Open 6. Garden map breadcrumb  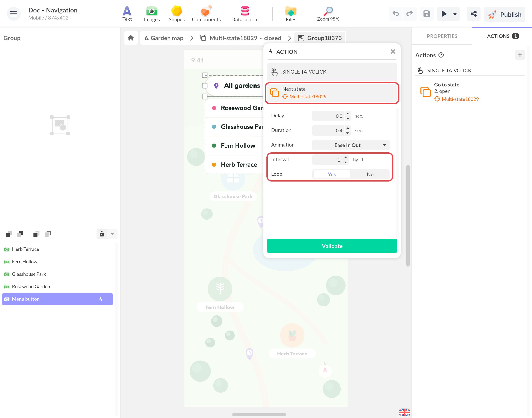[164, 38]
